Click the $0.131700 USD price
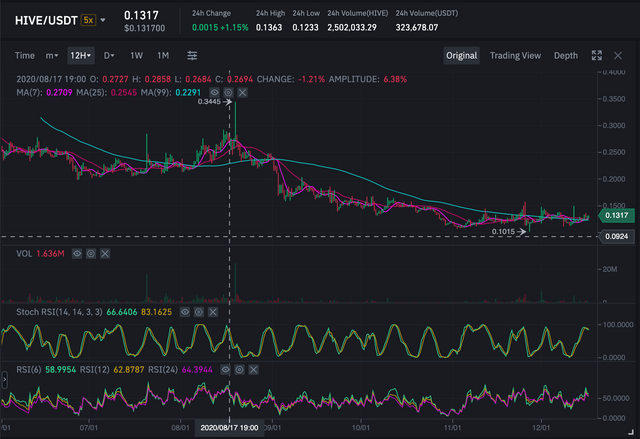The image size is (640, 439). (x=144, y=28)
